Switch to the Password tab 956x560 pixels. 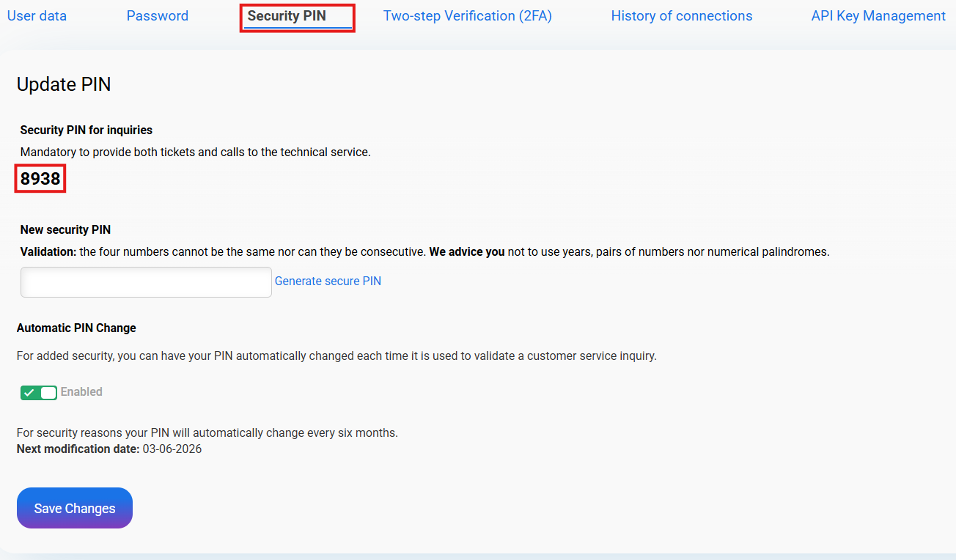click(x=157, y=15)
